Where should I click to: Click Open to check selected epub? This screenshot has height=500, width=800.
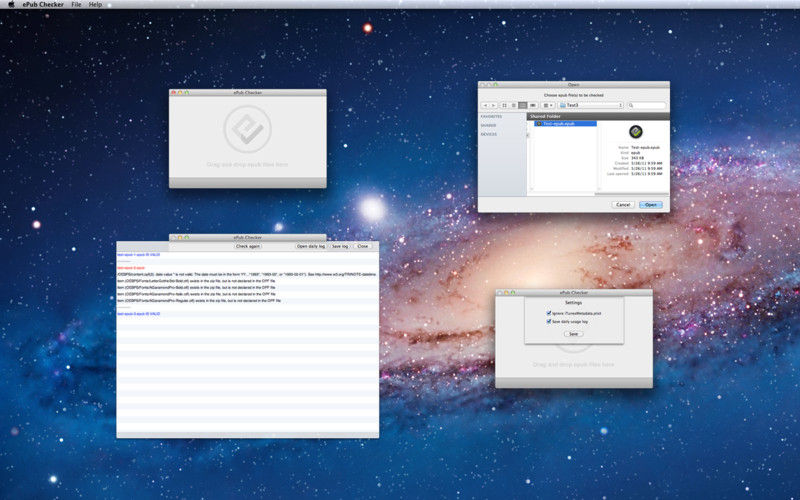651,205
